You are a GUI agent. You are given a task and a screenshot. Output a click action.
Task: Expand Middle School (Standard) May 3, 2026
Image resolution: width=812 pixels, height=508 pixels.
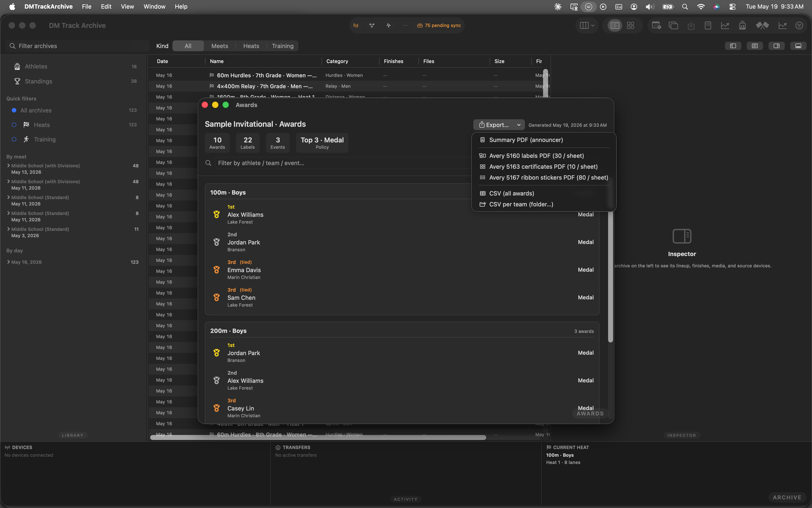[x=8, y=229]
